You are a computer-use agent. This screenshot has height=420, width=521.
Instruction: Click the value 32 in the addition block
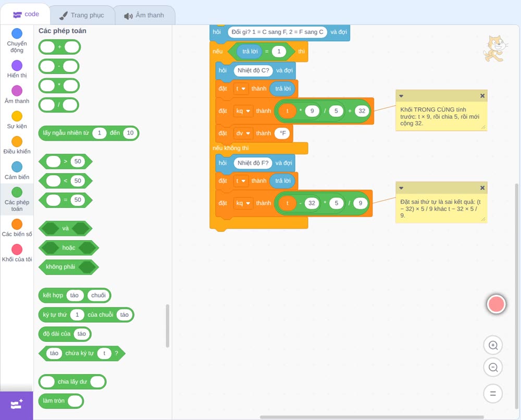point(362,111)
